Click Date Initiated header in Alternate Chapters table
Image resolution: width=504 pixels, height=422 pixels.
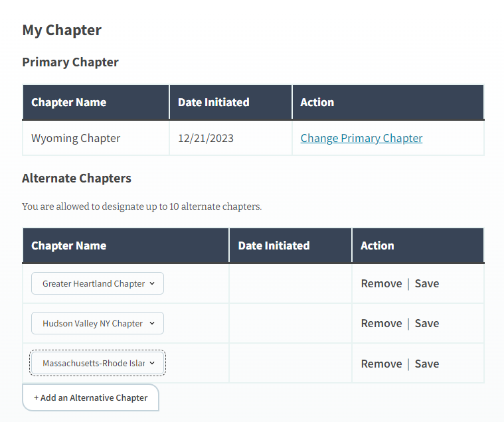[x=274, y=246]
